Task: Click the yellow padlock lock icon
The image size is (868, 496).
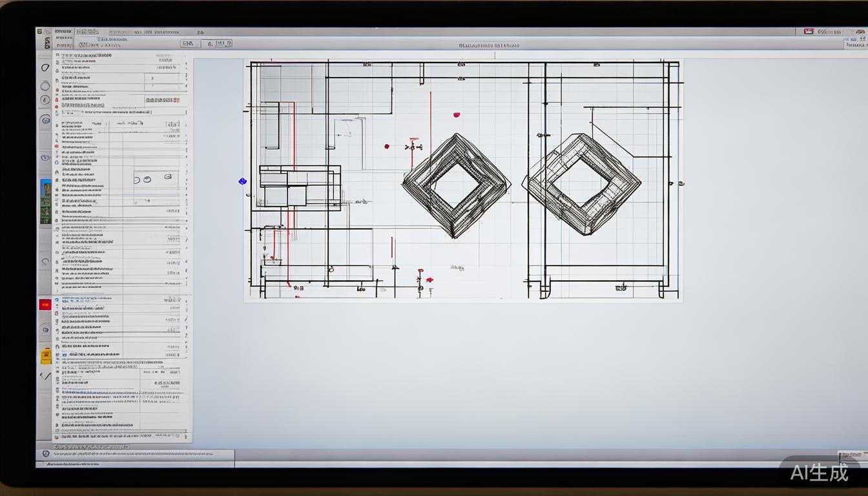Action: click(46, 356)
